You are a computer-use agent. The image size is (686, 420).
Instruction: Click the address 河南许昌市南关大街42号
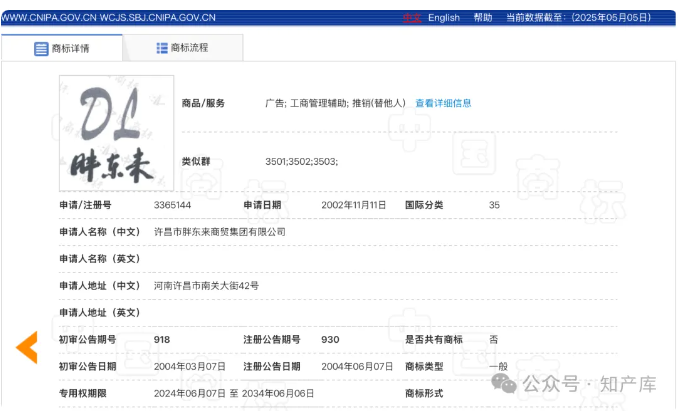[206, 286]
